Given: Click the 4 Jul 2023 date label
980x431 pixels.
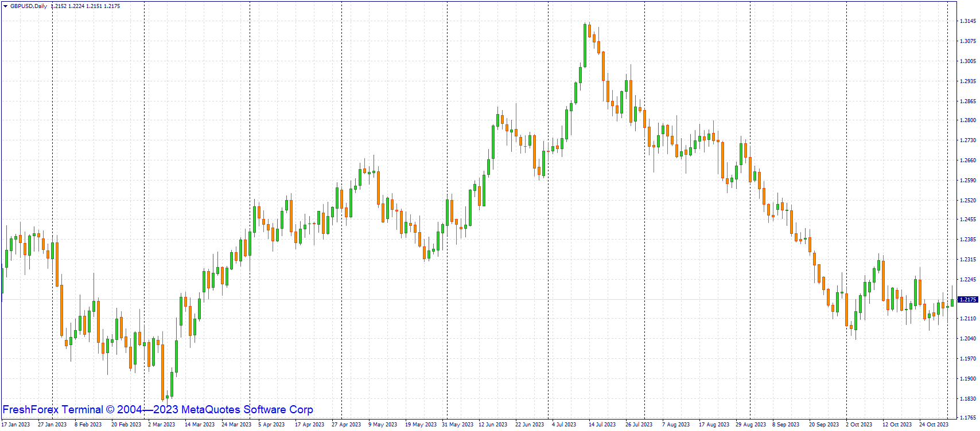Looking at the screenshot, I should click(564, 425).
